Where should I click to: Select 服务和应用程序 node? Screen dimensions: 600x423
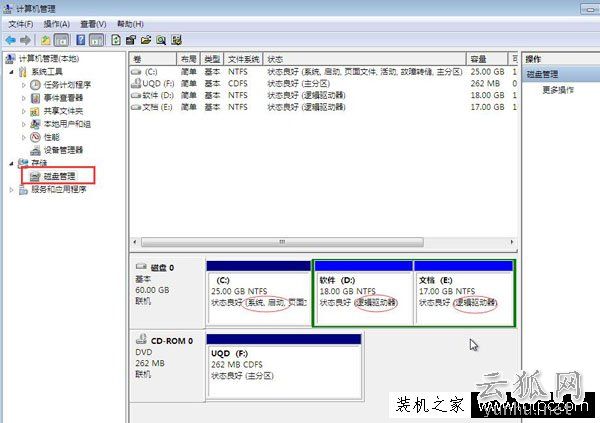click(59, 189)
